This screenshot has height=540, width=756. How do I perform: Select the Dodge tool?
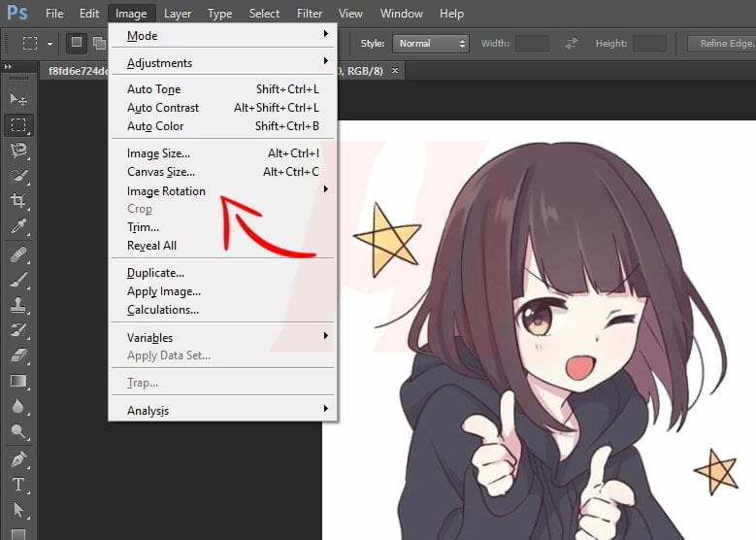pyautogui.click(x=18, y=431)
